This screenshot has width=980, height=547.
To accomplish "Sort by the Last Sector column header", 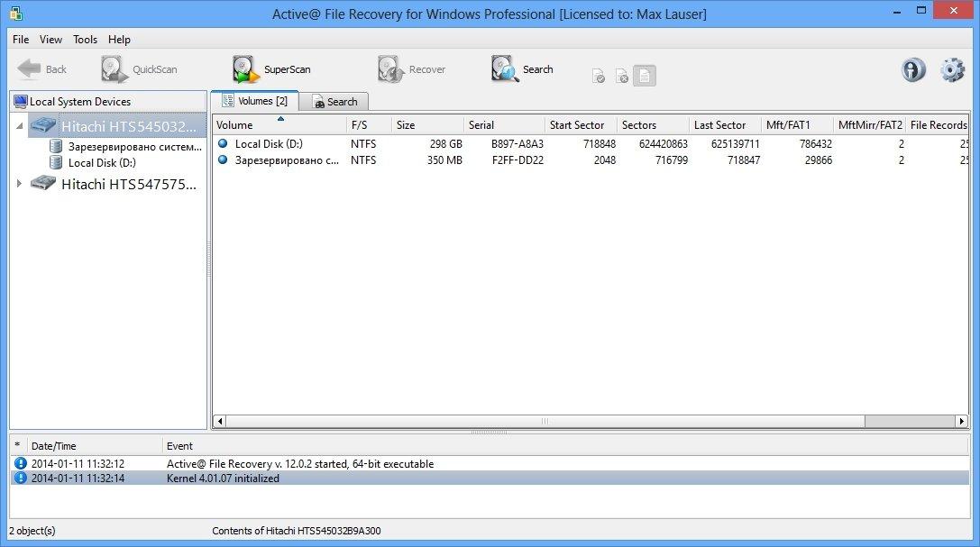I will coord(726,125).
